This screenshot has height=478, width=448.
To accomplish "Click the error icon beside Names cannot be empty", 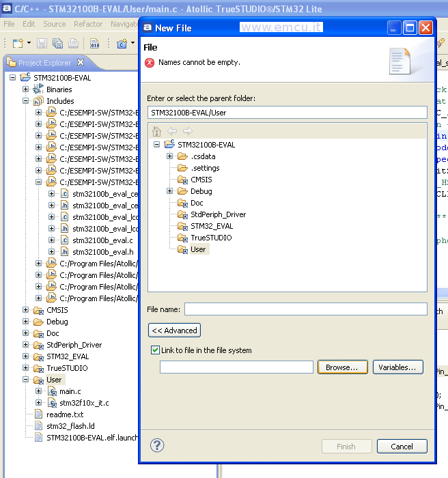I will [150, 63].
